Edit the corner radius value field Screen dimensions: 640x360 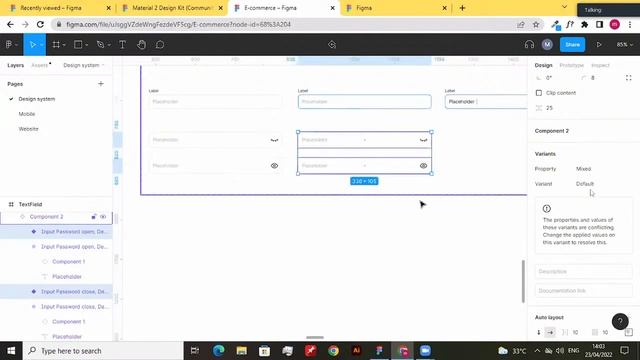[593, 78]
